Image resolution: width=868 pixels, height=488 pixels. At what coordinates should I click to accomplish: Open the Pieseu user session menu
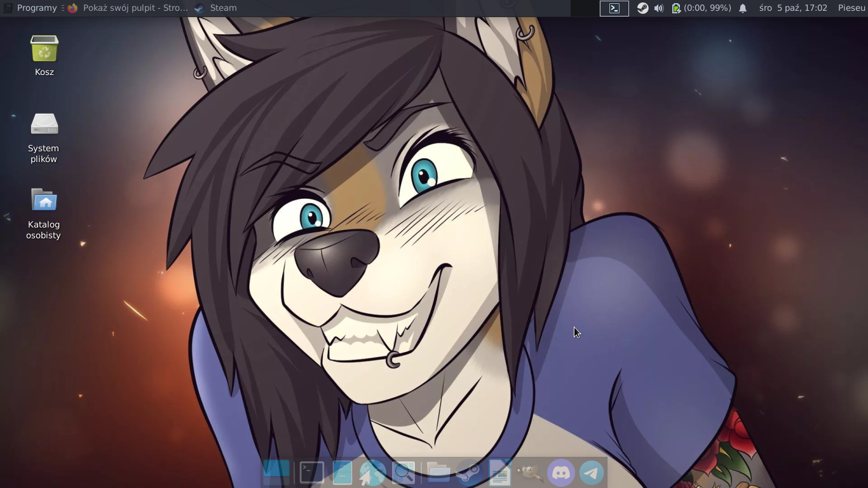851,8
